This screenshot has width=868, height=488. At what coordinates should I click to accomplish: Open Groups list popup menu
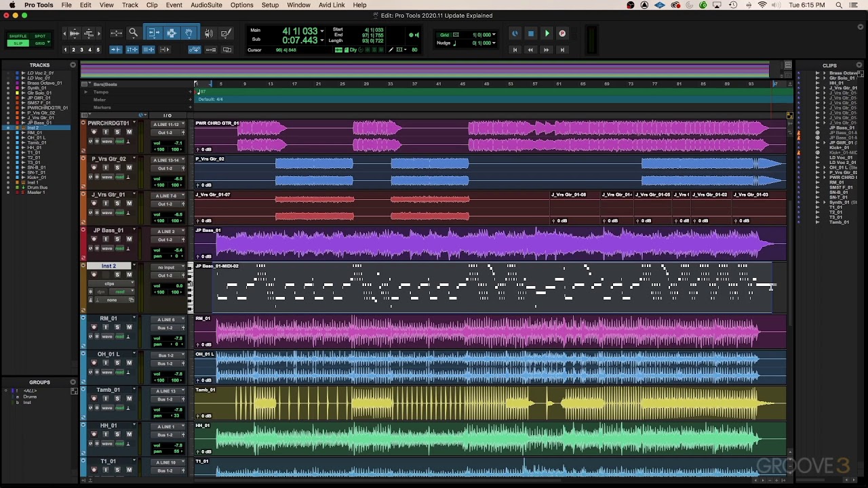click(73, 382)
